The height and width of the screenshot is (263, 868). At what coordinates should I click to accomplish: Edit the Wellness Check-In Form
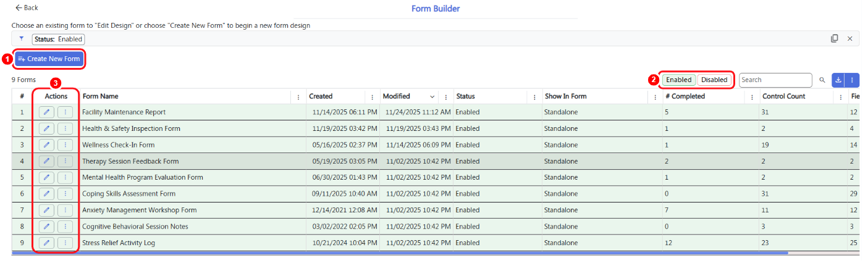pos(46,145)
